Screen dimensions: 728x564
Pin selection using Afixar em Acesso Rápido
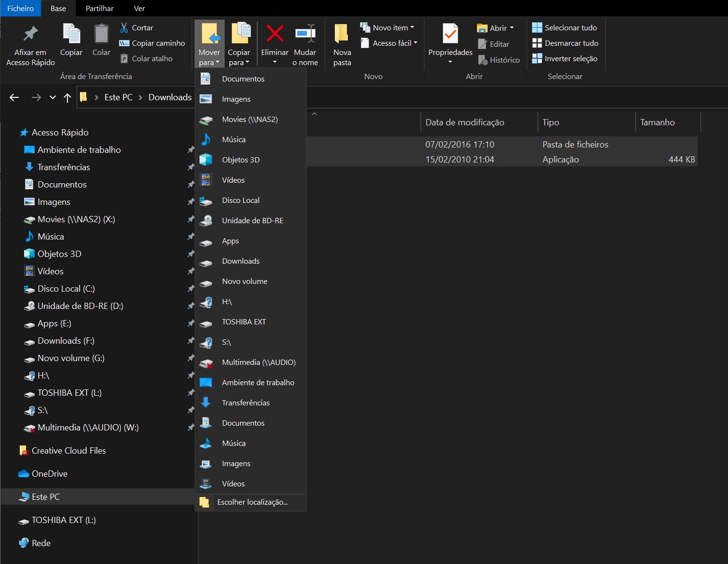point(30,45)
